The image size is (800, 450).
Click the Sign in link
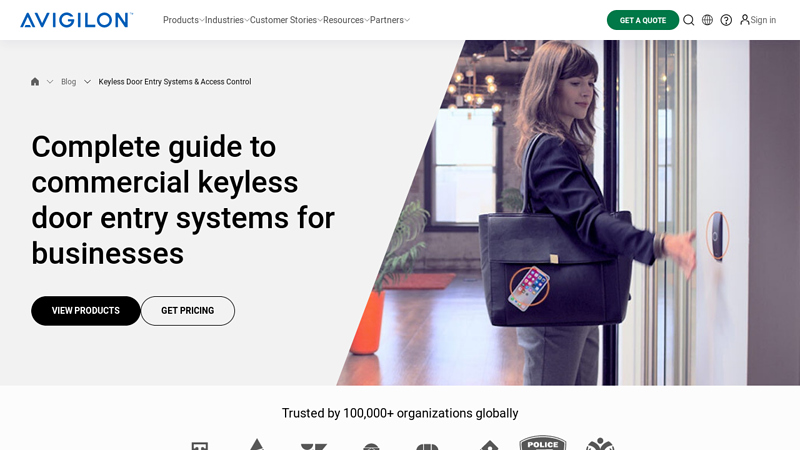point(763,20)
